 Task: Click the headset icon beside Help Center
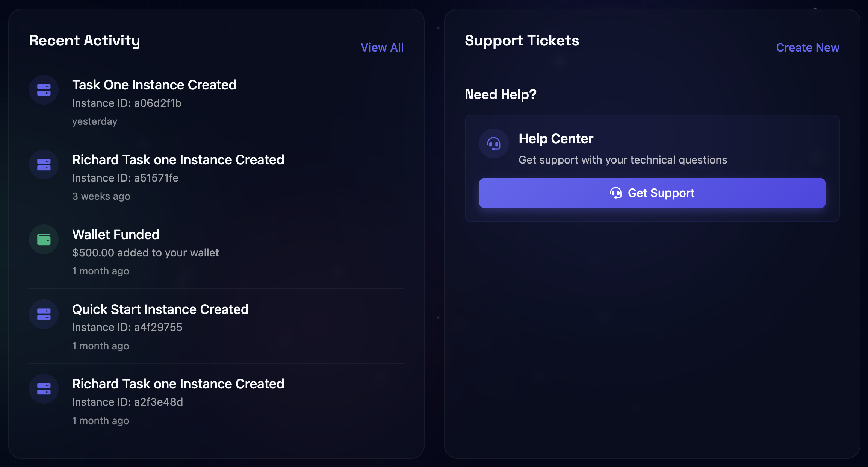coord(493,143)
